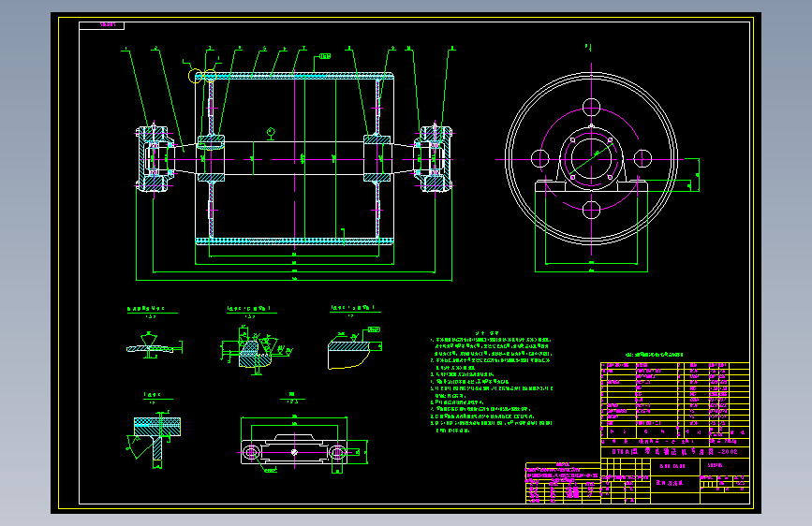Click the right bolt hole in the circular end view

click(642, 158)
